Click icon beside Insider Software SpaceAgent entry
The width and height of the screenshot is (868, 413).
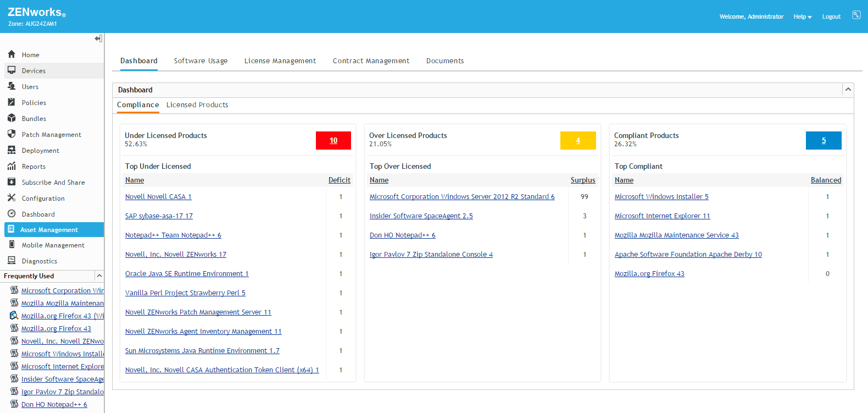[x=14, y=378]
